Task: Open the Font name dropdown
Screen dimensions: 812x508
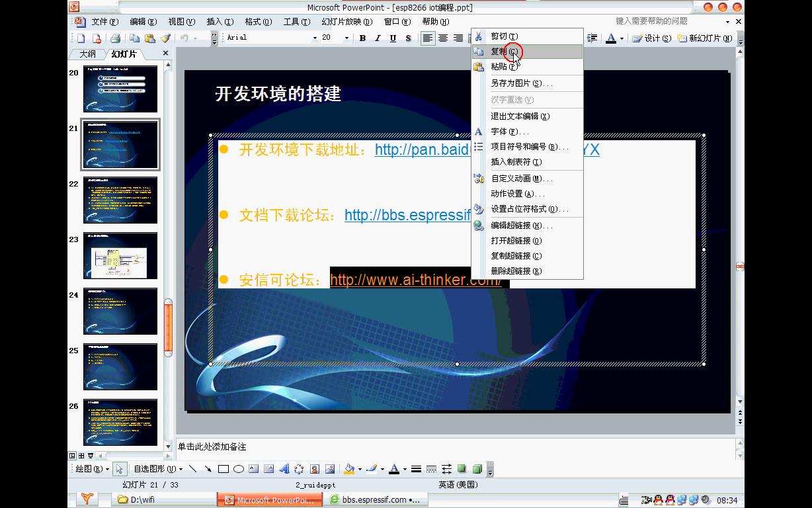Action: 315,38
